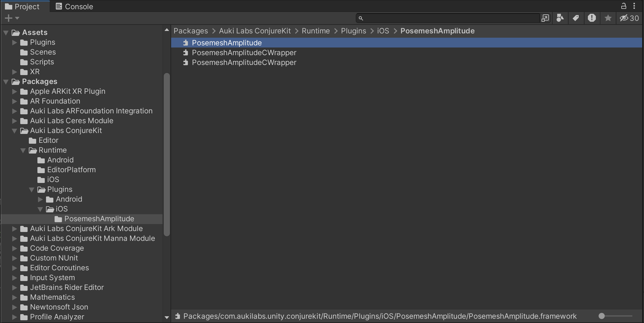The width and height of the screenshot is (644, 323).
Task: Go to Runtime in the breadcrumb path
Action: coord(316,31)
